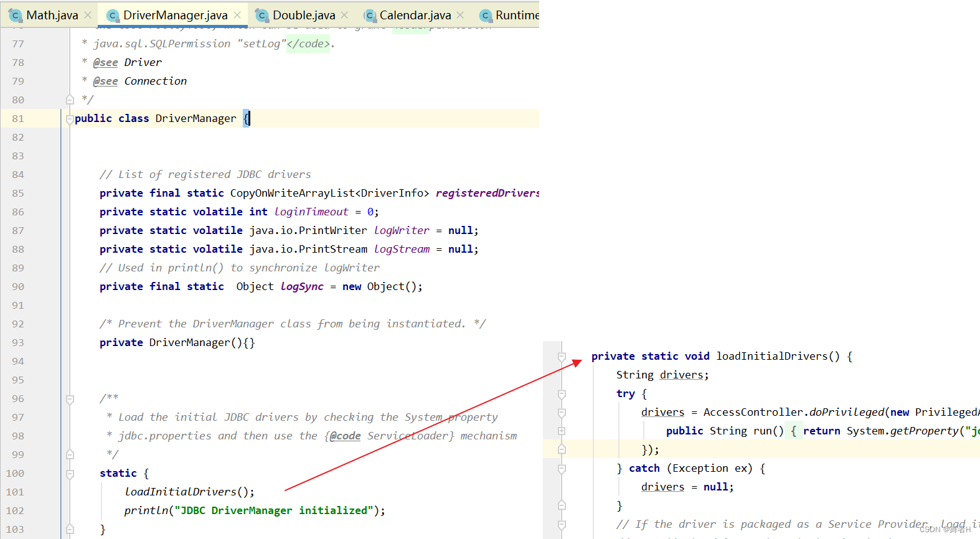This screenshot has height=539, width=980.
Task: Switch to the Math.java tab
Action: (x=52, y=15)
